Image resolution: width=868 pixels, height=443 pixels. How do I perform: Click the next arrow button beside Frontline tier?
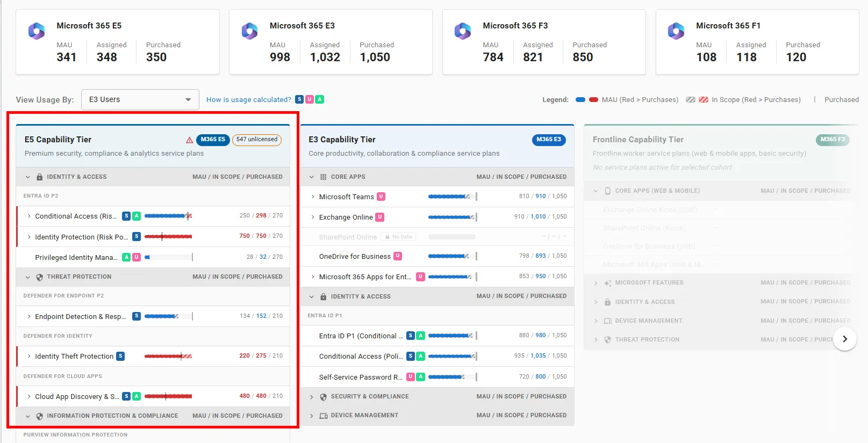click(x=845, y=339)
